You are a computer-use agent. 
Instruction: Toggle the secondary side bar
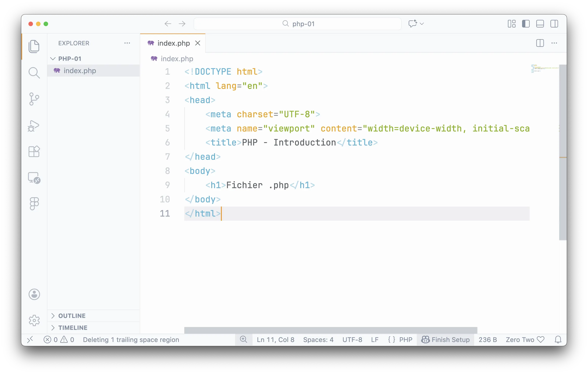[x=554, y=24]
